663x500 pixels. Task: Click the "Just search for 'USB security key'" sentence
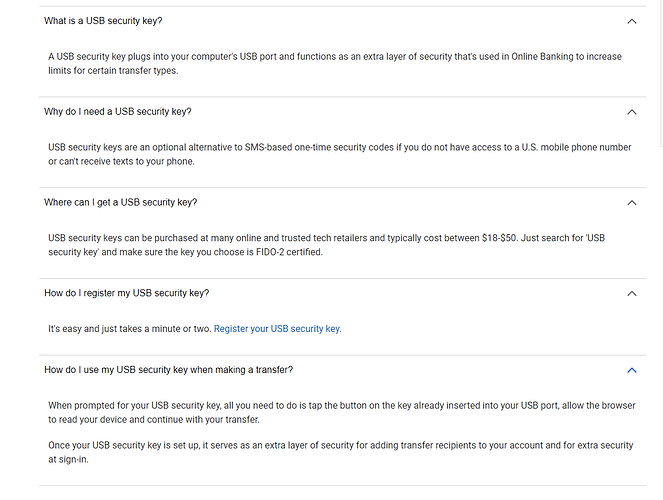coord(326,245)
